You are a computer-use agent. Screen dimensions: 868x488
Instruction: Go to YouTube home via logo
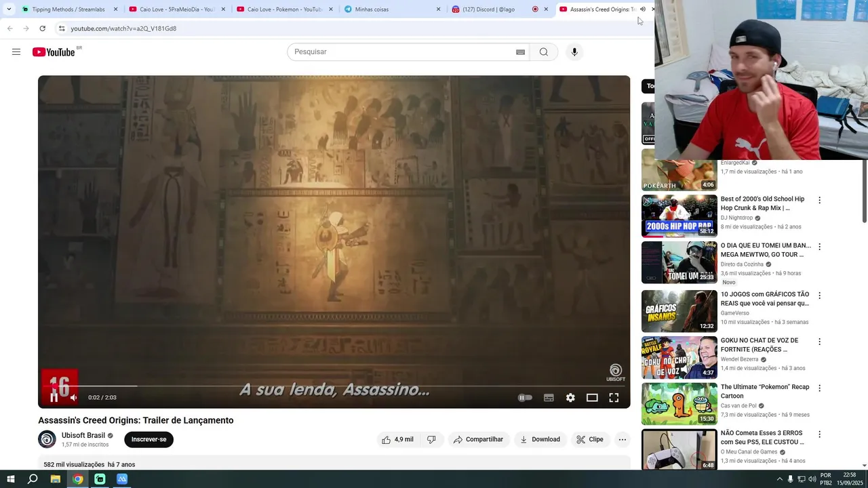pyautogui.click(x=54, y=52)
